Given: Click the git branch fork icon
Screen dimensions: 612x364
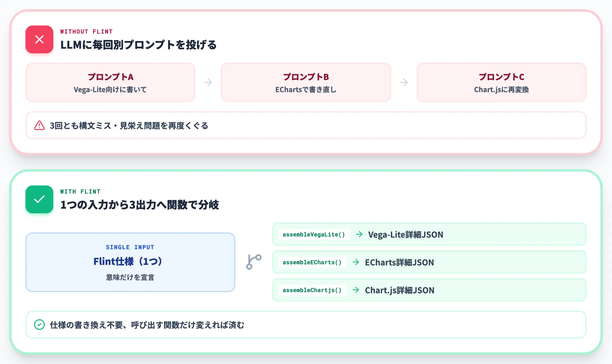Looking at the screenshot, I should [x=254, y=262].
